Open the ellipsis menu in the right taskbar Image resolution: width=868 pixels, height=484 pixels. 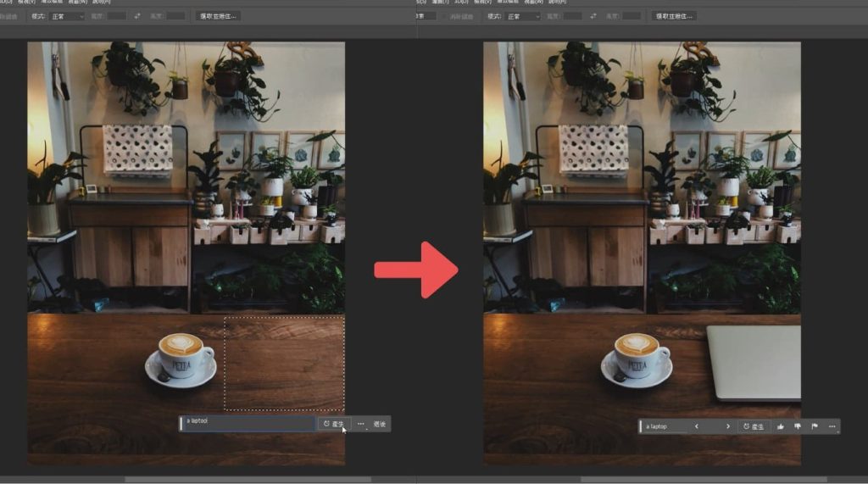click(x=832, y=426)
